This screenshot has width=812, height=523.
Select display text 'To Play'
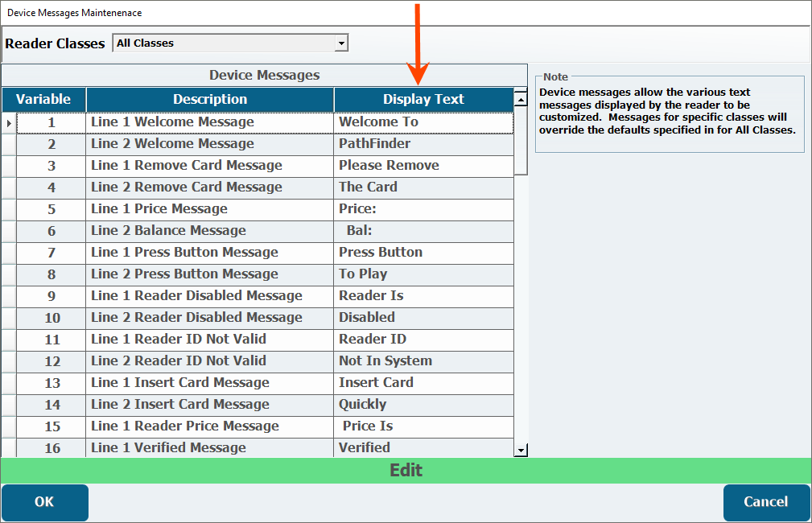coord(363,274)
